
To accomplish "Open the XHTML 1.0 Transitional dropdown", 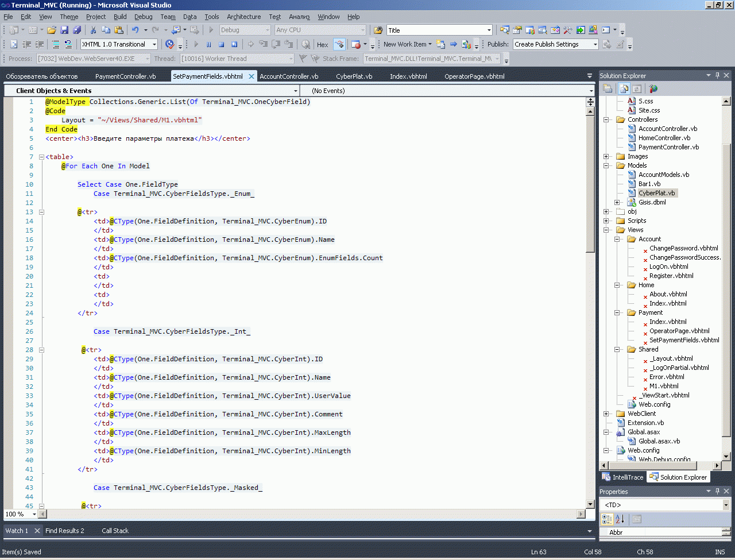I will pyautogui.click(x=154, y=44).
